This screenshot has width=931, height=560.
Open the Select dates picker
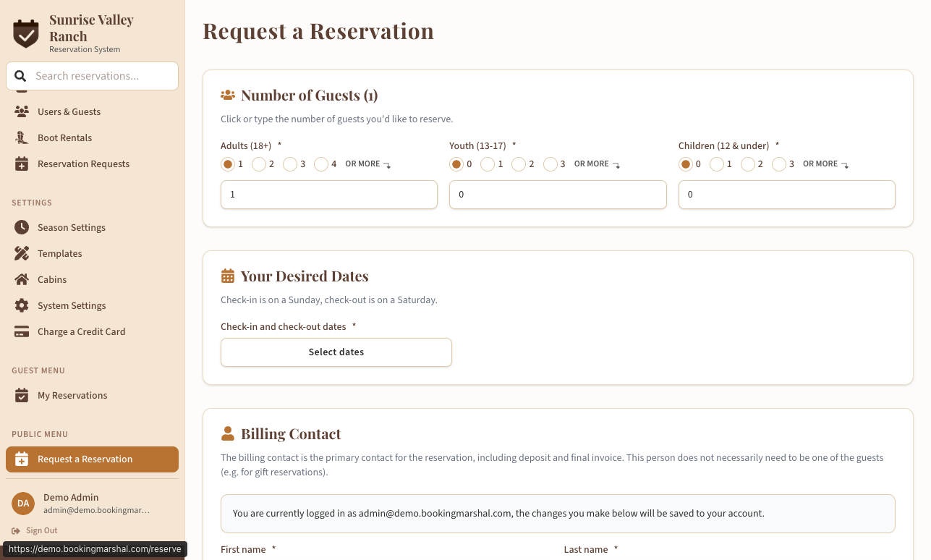(x=336, y=352)
